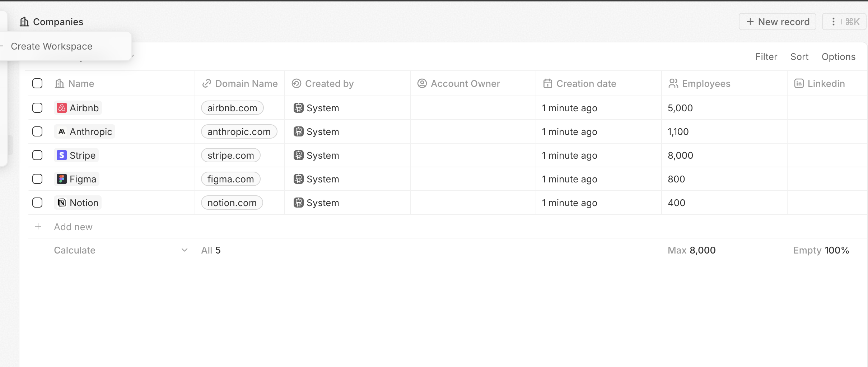The width and height of the screenshot is (868, 367).
Task: Open Creation date column header menu
Action: (599, 83)
